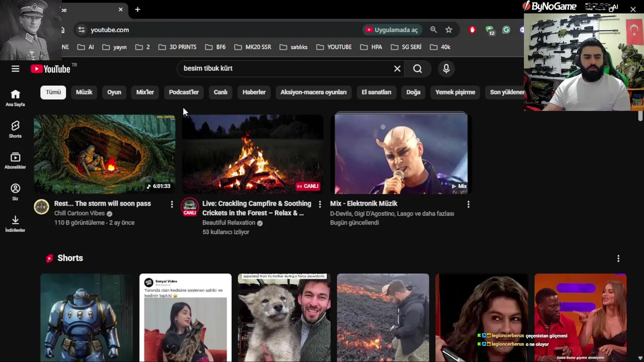The image size is (644, 362).
Task: Open the HPA bookmark folder
Action: [x=371, y=47]
